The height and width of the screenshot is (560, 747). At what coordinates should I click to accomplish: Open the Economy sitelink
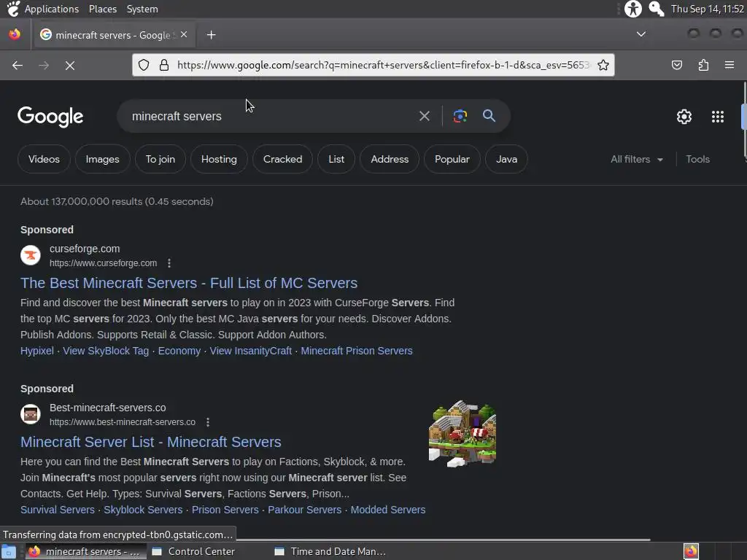tap(179, 351)
